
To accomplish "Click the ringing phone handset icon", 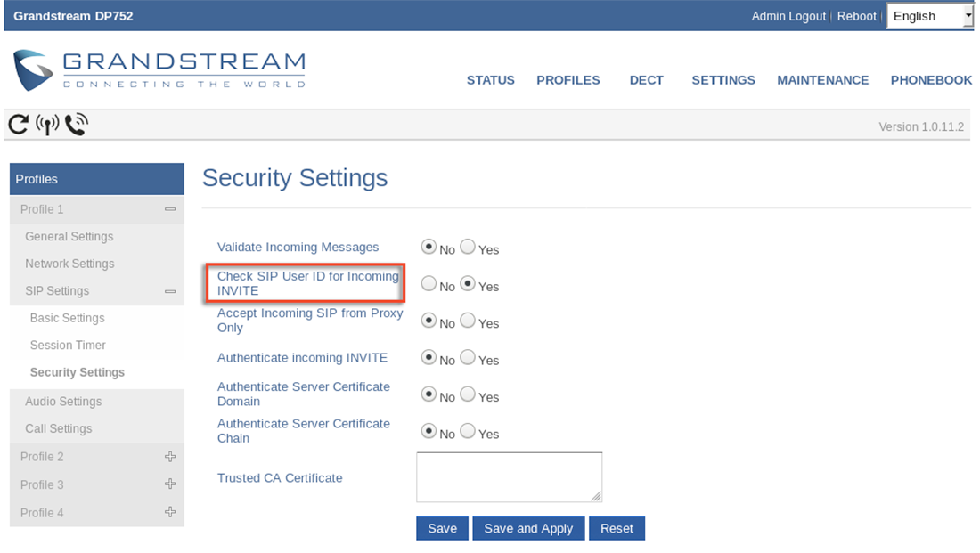I will 77,125.
